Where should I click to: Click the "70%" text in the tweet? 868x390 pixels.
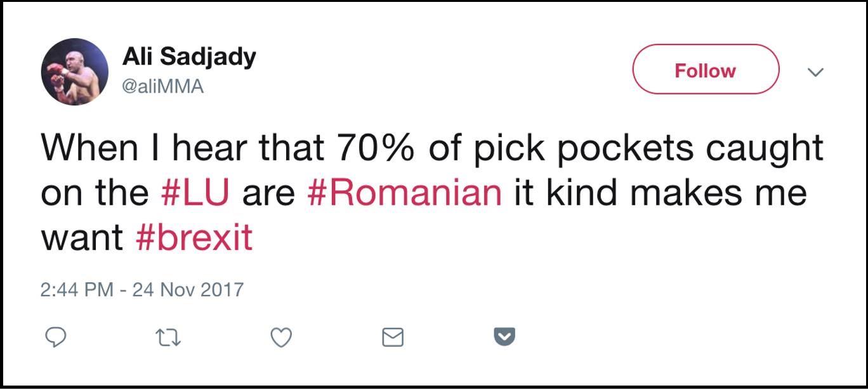tap(376, 148)
